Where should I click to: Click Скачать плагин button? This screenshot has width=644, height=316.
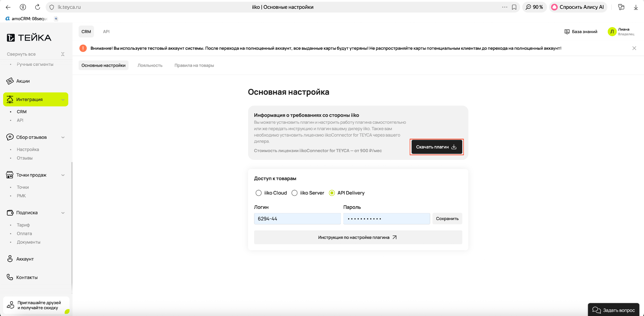pos(437,147)
